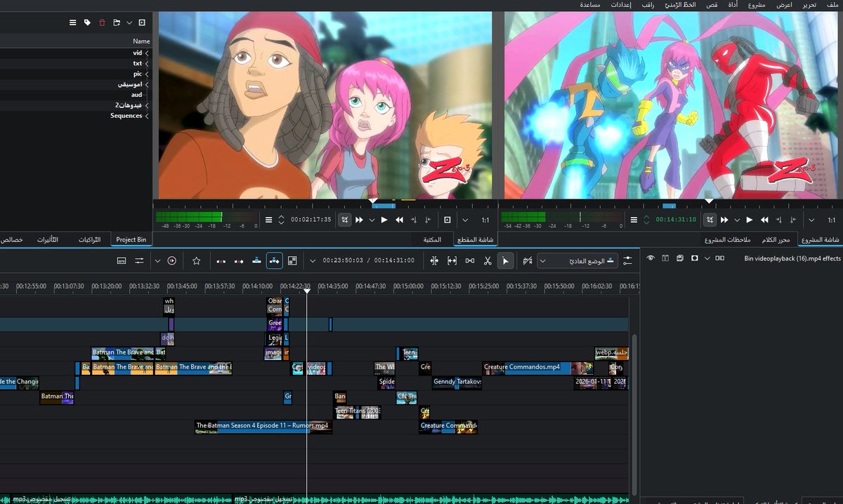Click the subtitle tool icon
This screenshot has height=504, width=843.
122,260
